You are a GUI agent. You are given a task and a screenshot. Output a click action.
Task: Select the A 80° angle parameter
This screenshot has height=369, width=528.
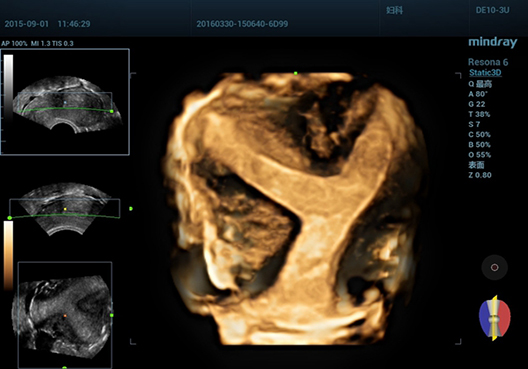478,94
